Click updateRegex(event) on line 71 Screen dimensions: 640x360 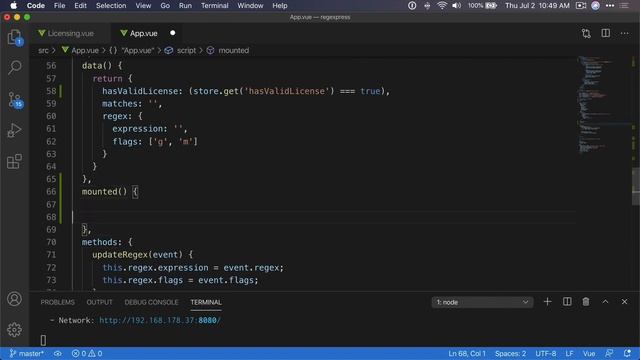[137, 255]
